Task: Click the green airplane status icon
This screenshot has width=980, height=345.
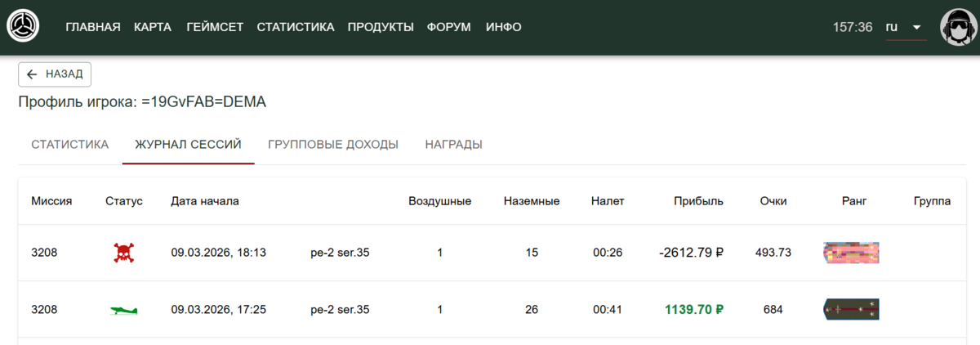Action: (124, 310)
